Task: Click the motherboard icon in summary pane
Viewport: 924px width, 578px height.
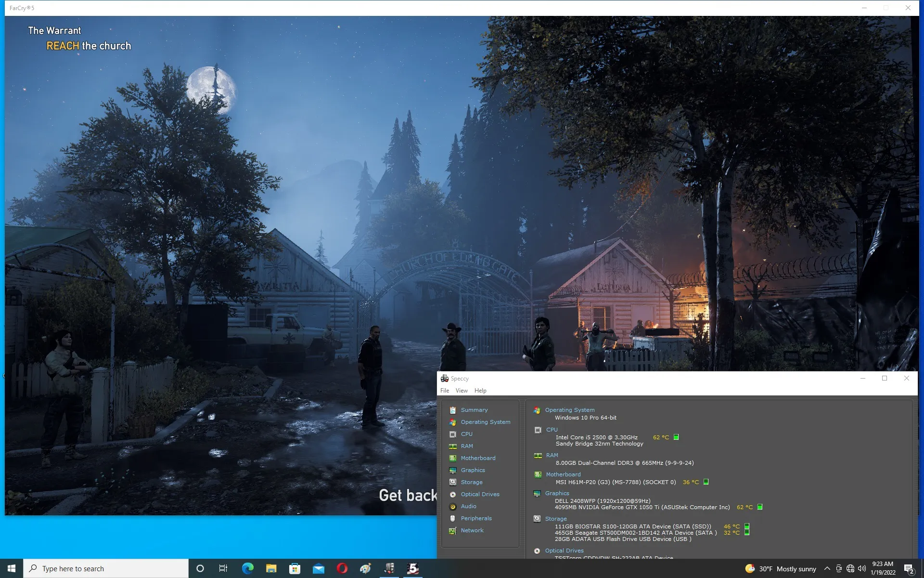Action: pyautogui.click(x=538, y=474)
